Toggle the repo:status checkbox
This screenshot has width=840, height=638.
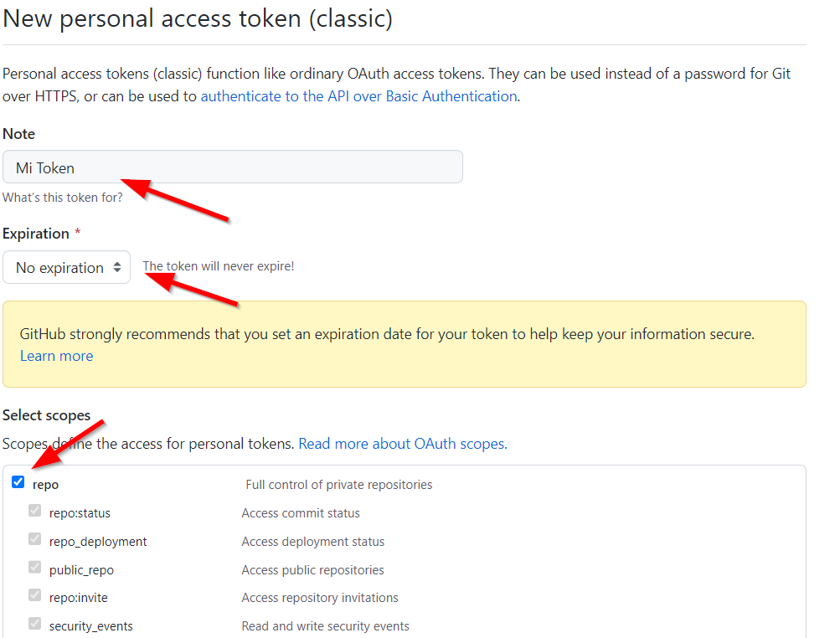(x=34, y=511)
